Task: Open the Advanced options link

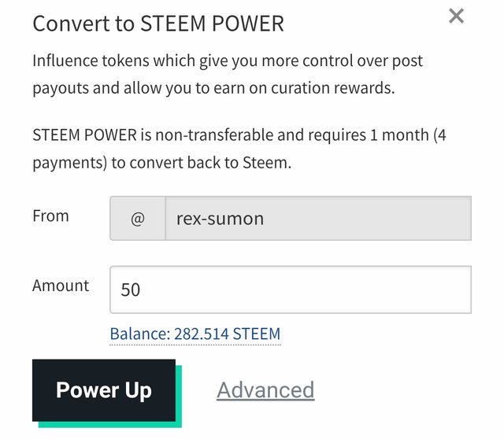Action: [265, 390]
